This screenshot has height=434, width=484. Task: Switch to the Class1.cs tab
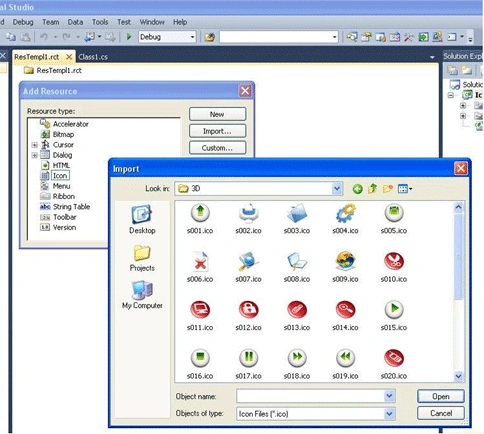(93, 57)
